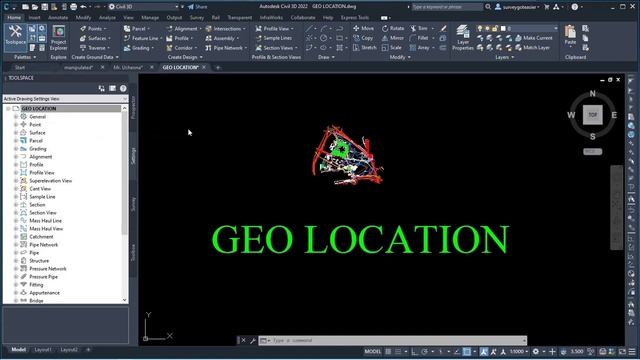
Task: Click the Paste clipboard button
Action: click(x=570, y=36)
